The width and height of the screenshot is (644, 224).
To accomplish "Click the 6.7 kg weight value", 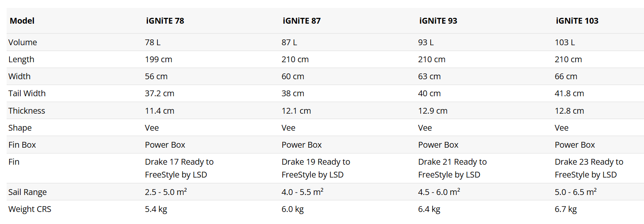I will (x=566, y=209).
